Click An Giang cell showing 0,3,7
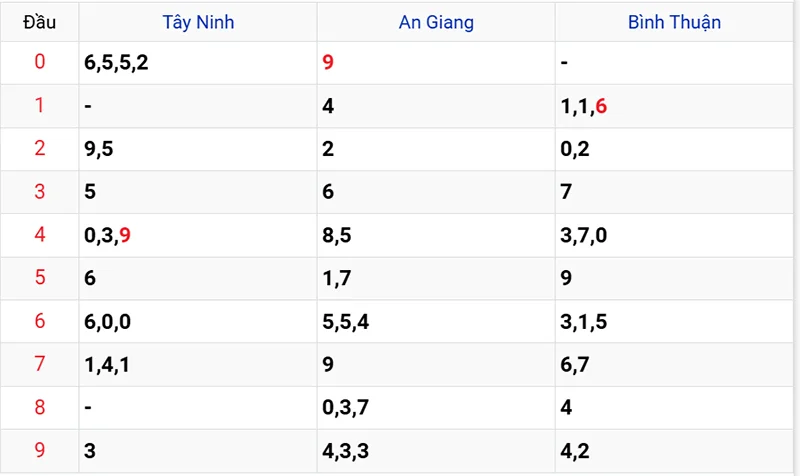The image size is (800, 476). click(346, 408)
